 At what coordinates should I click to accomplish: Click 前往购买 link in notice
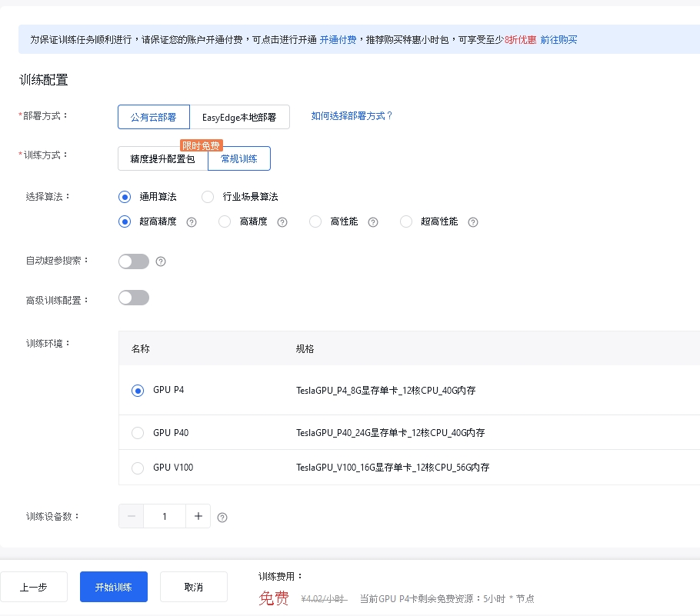pyautogui.click(x=558, y=40)
